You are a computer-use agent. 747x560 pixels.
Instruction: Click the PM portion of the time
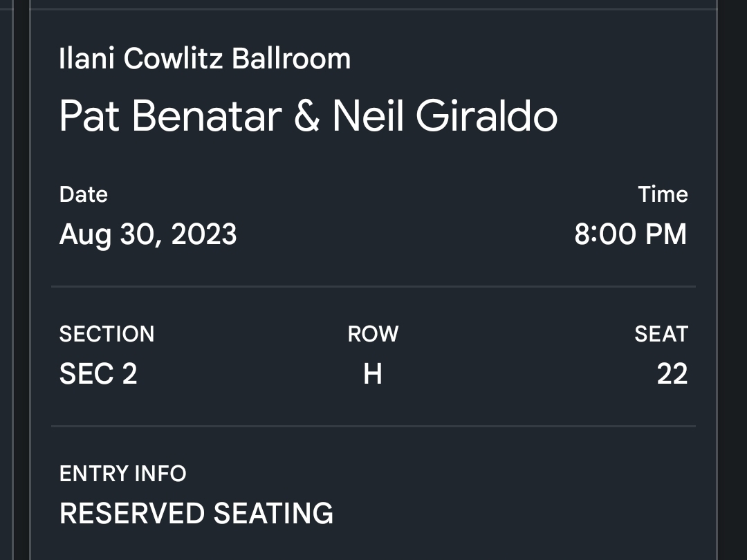665,234
